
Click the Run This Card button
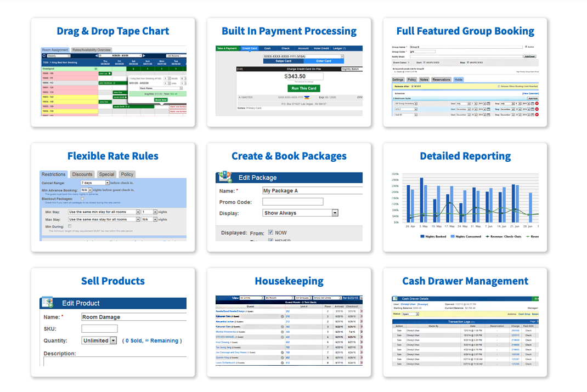pyautogui.click(x=303, y=88)
